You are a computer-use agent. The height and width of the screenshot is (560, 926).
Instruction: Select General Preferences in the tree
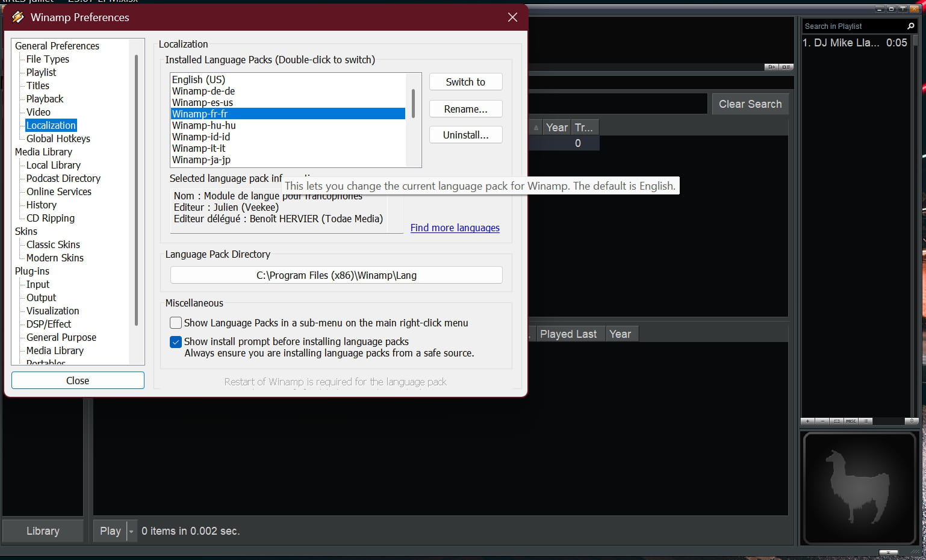click(57, 46)
